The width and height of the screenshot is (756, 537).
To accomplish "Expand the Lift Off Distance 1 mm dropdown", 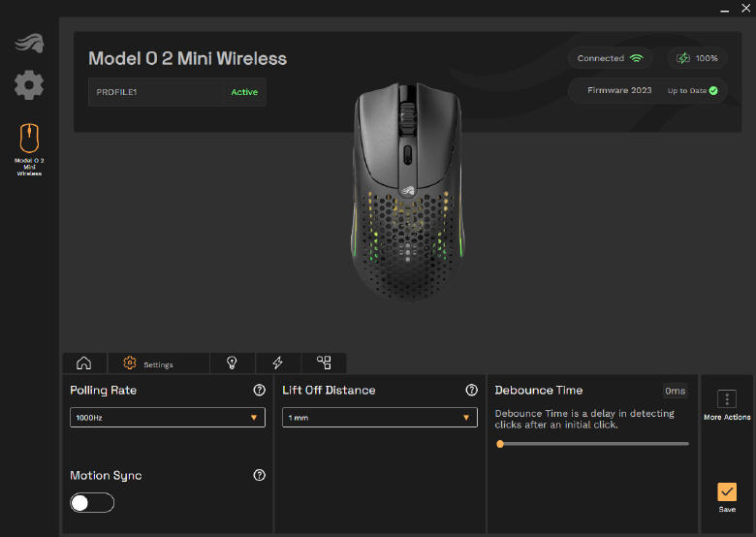I will point(379,418).
